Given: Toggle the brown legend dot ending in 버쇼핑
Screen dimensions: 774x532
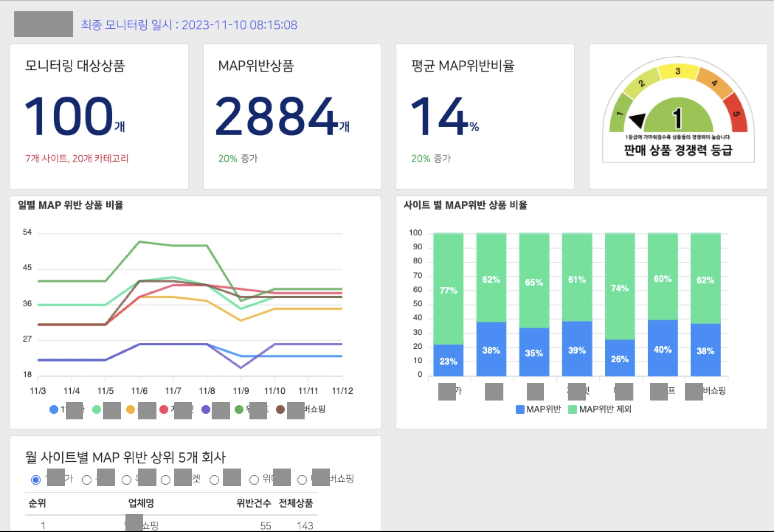Looking at the screenshot, I should click(x=280, y=410).
